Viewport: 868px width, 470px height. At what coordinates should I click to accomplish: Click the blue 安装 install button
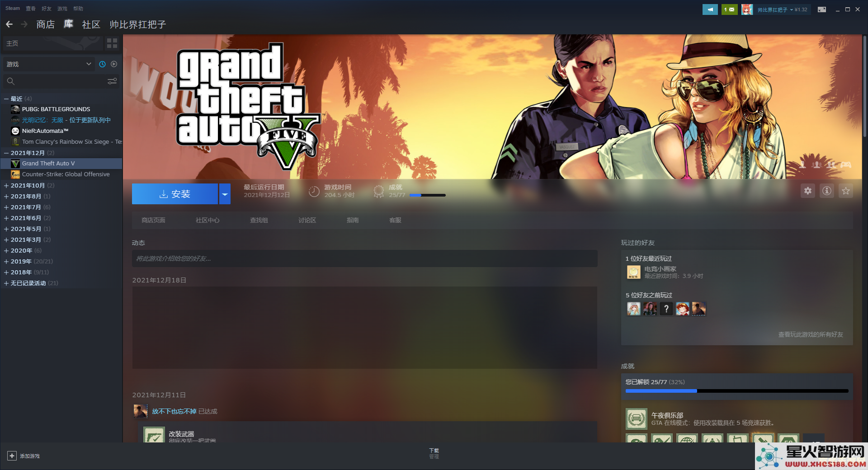pyautogui.click(x=175, y=194)
